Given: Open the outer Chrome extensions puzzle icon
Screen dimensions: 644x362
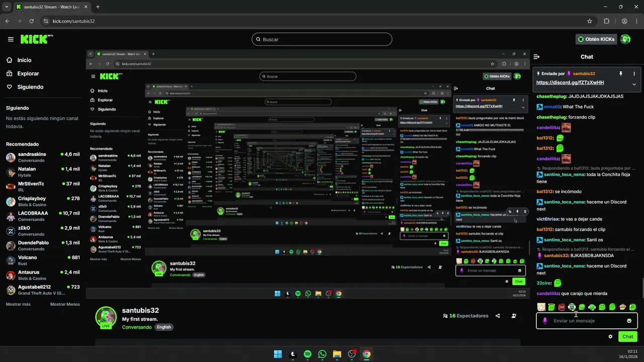Looking at the screenshot, I should click(606, 21).
